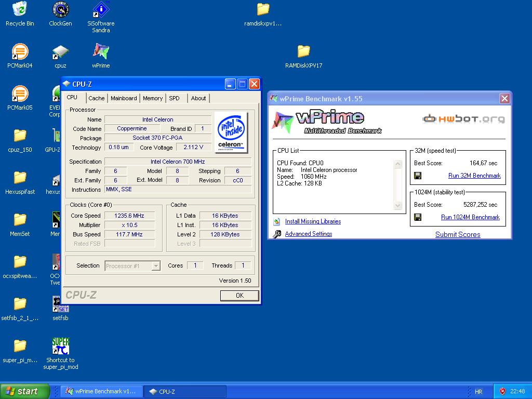Select the cpuz desktop shortcut
The height and width of the screenshot is (399, 532).
pos(60,56)
